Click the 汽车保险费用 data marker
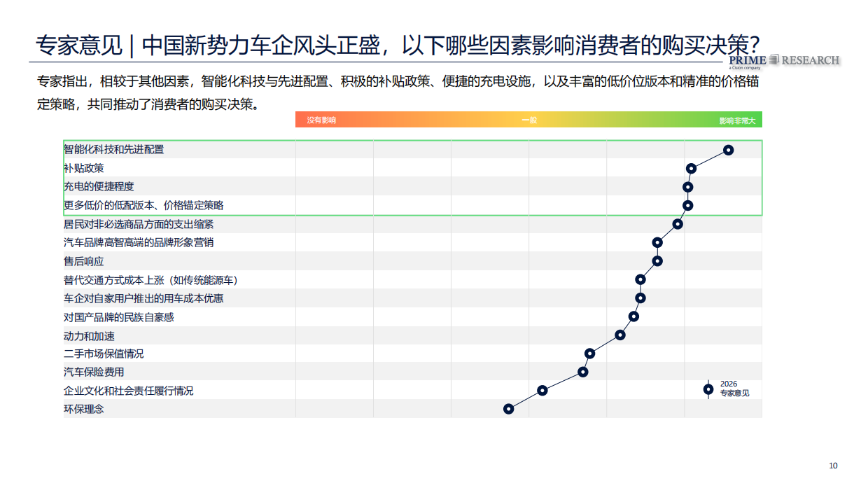Screen dimensions: 868x488 point(582,372)
